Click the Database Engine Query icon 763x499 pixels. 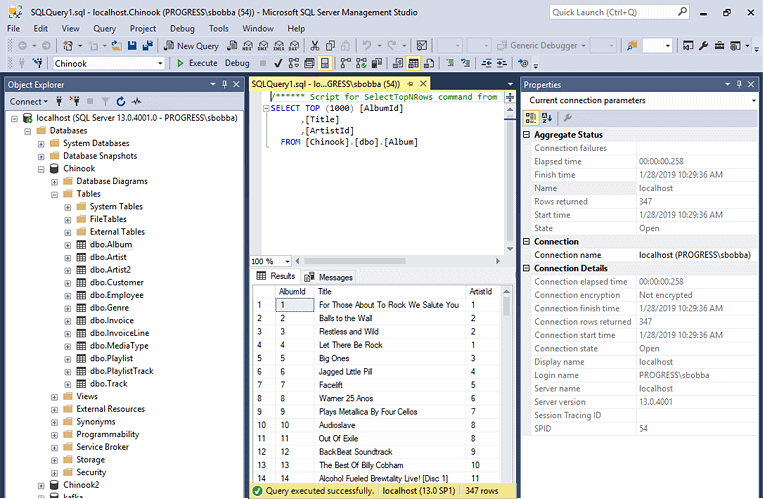click(x=232, y=46)
